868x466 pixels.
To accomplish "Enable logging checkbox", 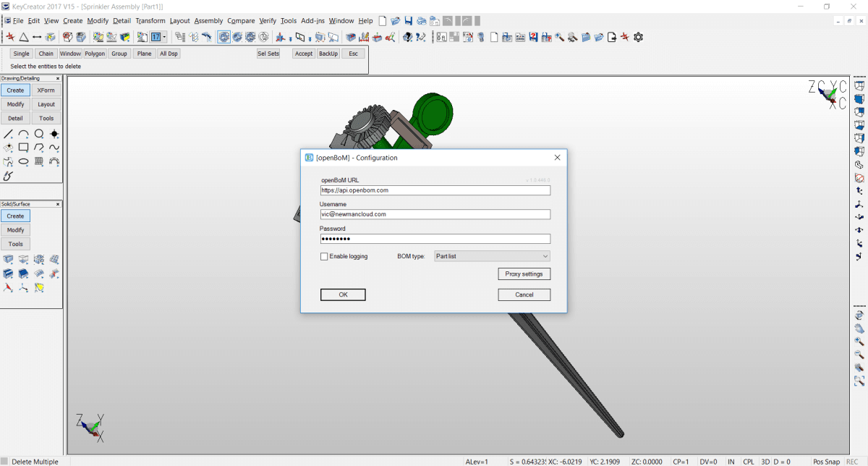I will (x=324, y=256).
